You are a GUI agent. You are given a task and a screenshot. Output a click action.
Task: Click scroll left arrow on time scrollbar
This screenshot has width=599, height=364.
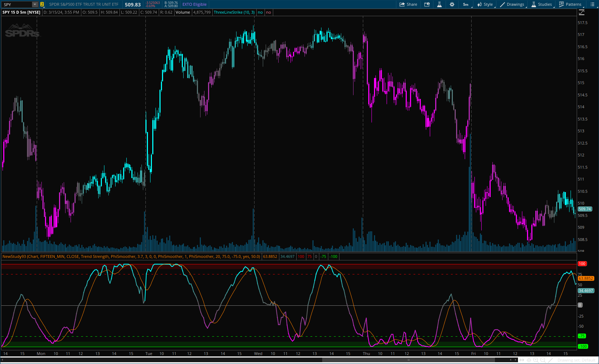(511, 360)
